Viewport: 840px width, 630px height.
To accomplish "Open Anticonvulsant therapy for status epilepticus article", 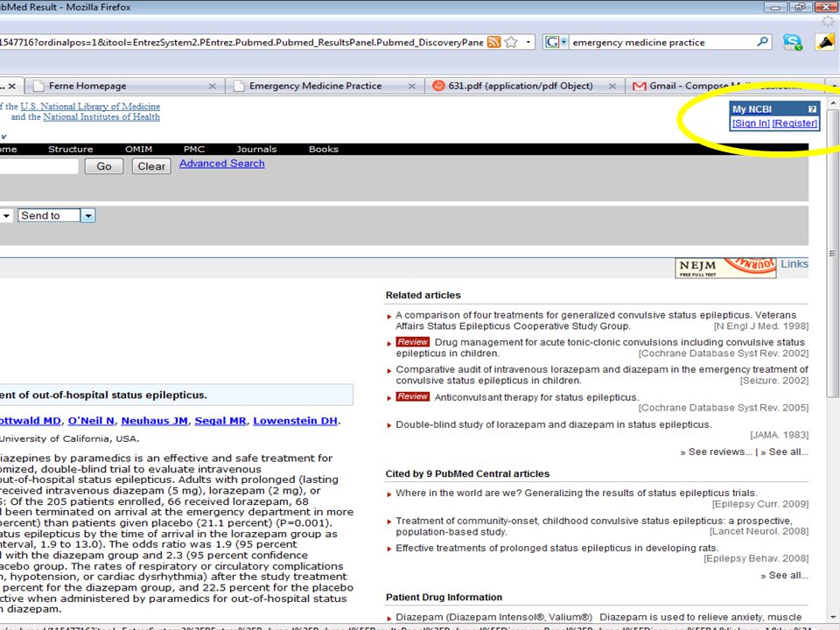I will [x=536, y=397].
